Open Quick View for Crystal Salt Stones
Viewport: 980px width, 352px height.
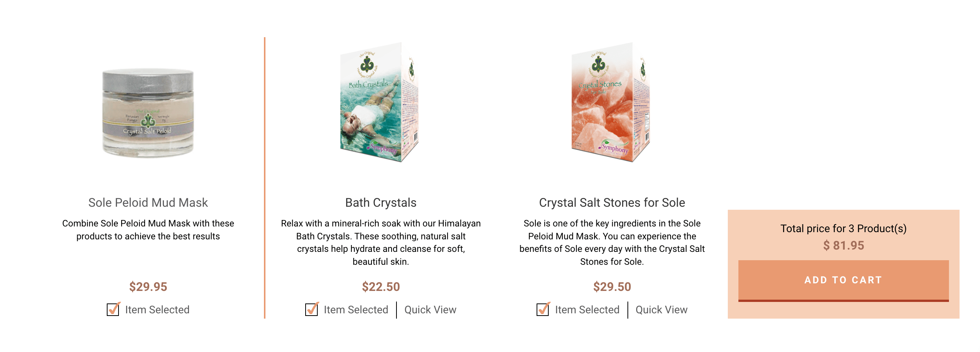click(x=661, y=310)
